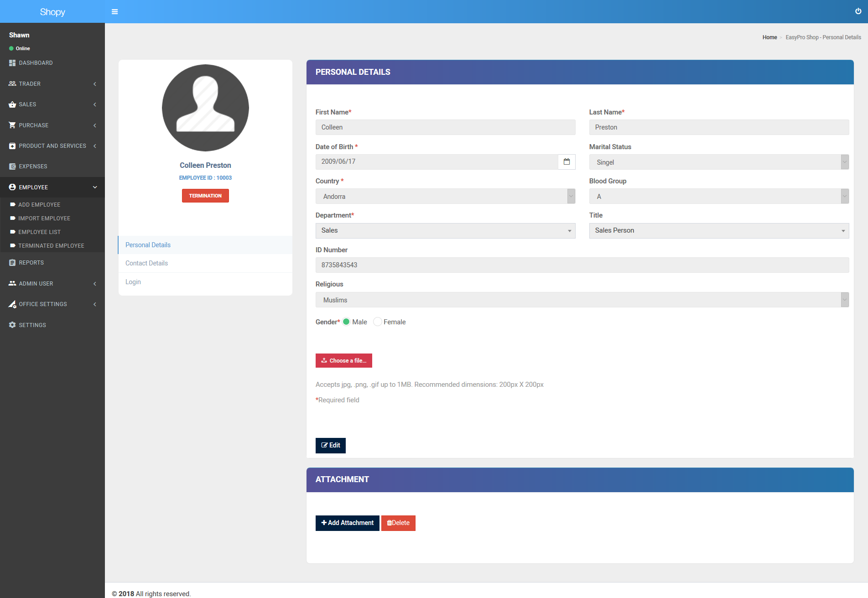Select the Female gender radio button
This screenshot has width=868, height=598.
coord(377,322)
